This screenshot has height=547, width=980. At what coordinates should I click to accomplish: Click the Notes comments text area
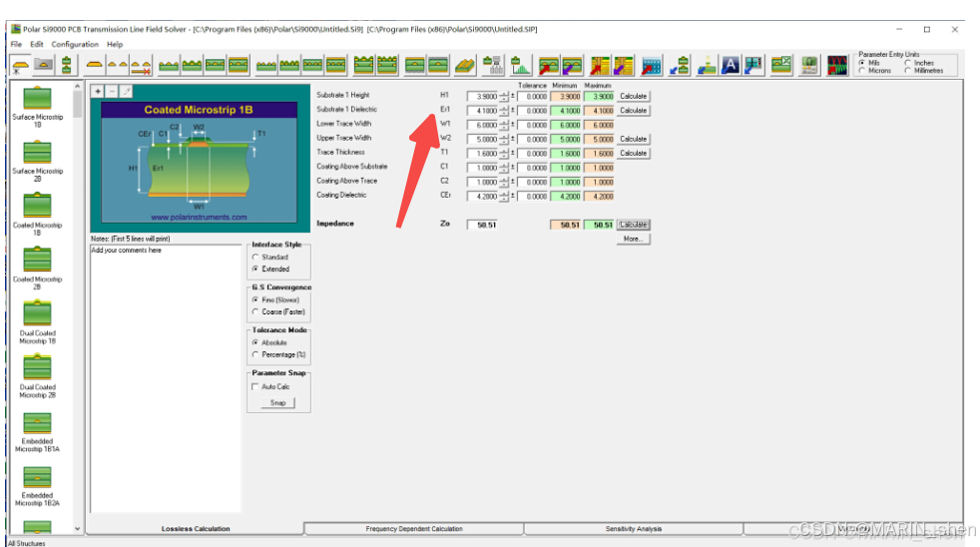point(166,378)
